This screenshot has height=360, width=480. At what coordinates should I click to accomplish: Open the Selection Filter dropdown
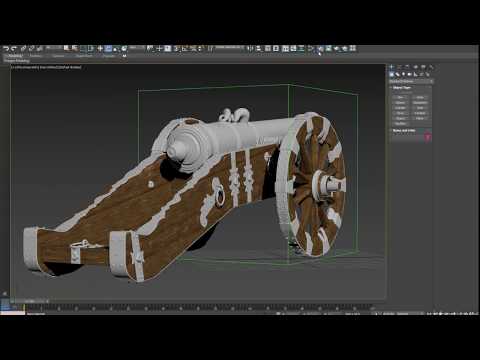point(54,49)
